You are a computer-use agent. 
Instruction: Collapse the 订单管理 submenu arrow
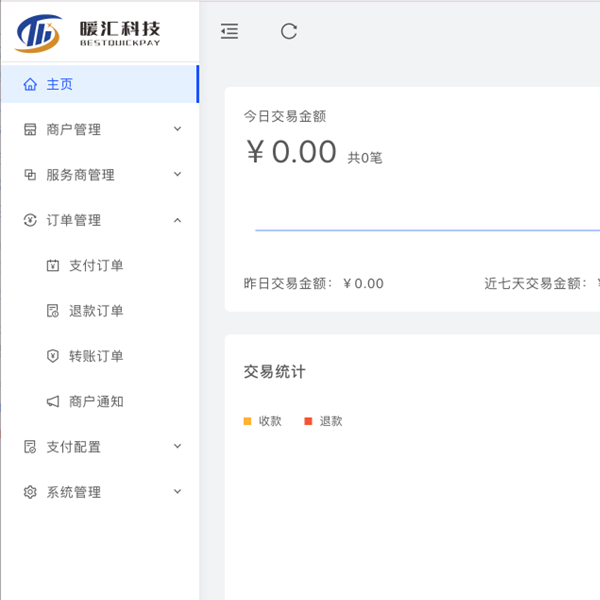(177, 220)
